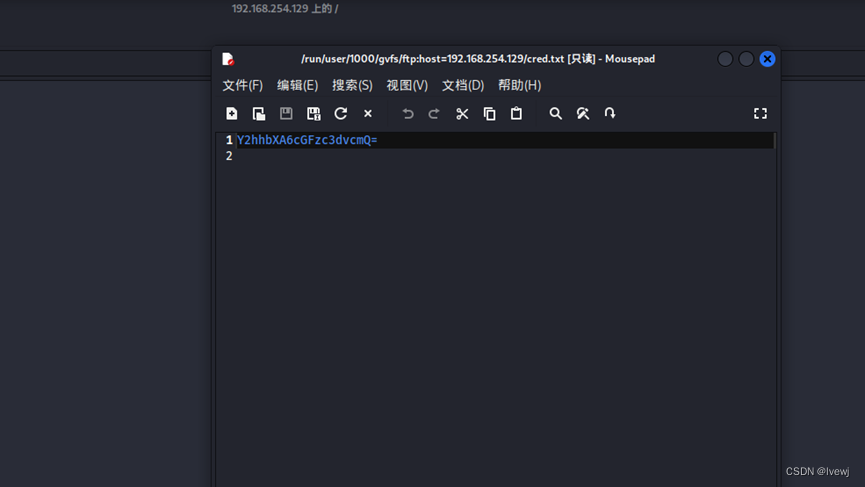This screenshot has height=487, width=865.
Task: Open Find with the magnifier icon
Action: [x=556, y=114]
